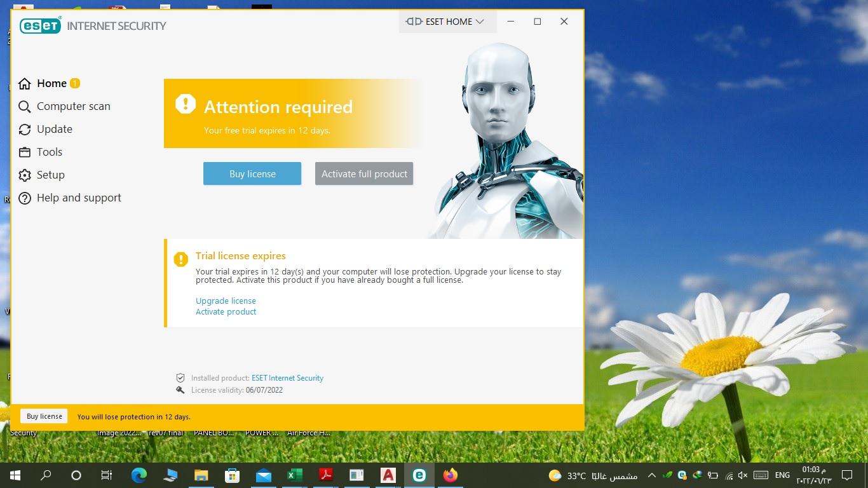Viewport: 868px width, 488px height.
Task: Click 'You will lose protection in 12 days.'
Action: tap(134, 417)
